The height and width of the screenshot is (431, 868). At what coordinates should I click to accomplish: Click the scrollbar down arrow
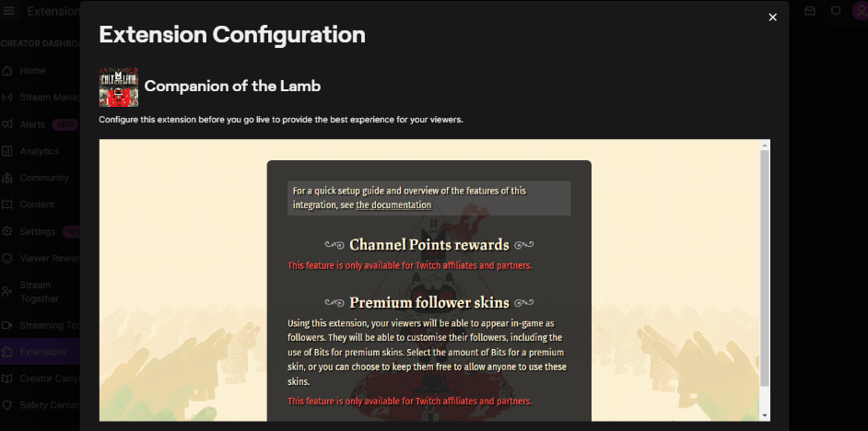[x=765, y=415]
